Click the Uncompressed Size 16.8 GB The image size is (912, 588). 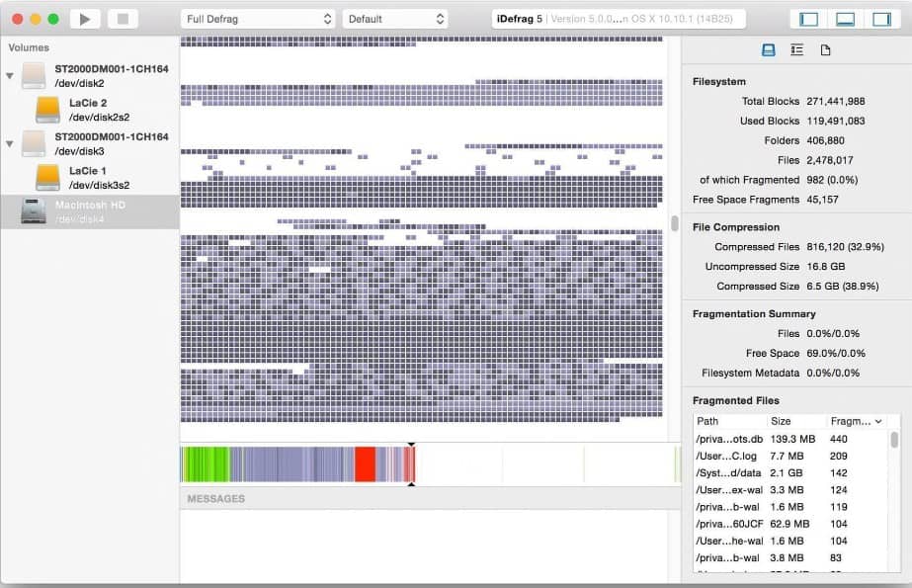(826, 267)
